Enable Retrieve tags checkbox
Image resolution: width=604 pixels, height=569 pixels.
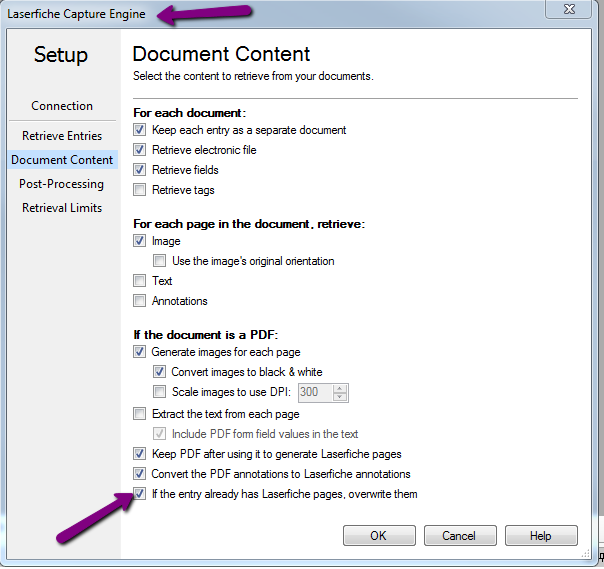coord(139,190)
